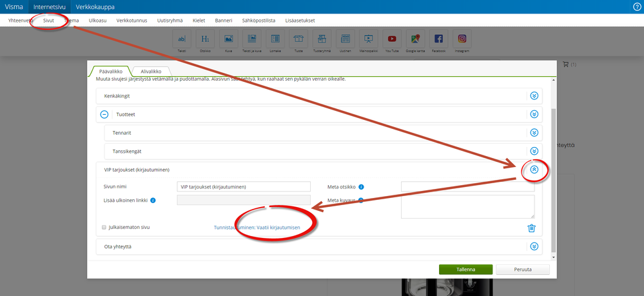Add a Google kartta block
The height and width of the screenshot is (296, 644).
(415, 39)
